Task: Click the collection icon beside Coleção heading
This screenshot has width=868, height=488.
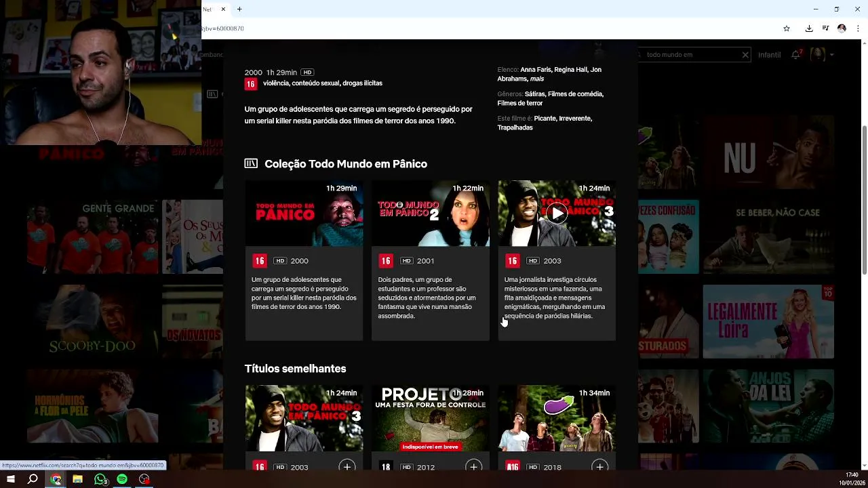Action: pyautogui.click(x=251, y=163)
